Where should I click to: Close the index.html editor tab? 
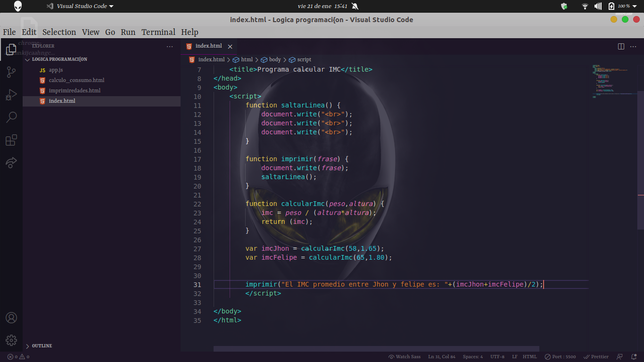(230, 46)
